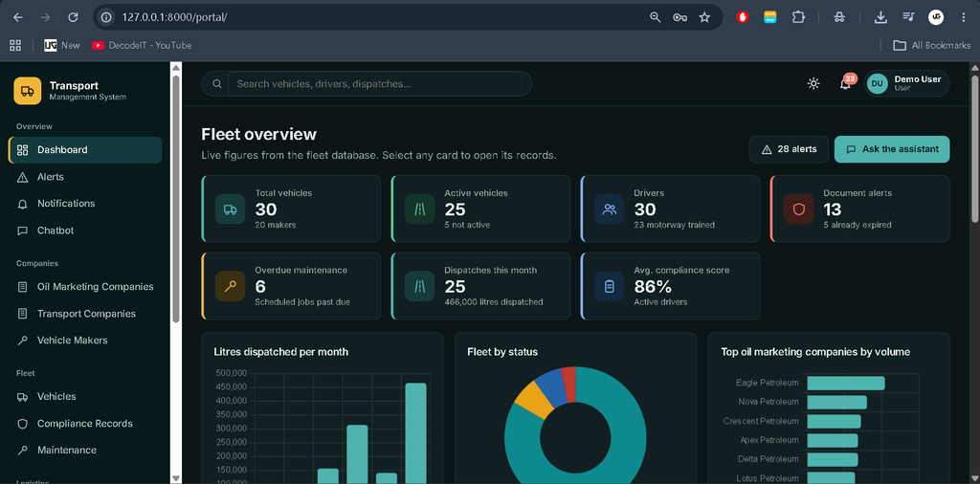Viewport: 980px width, 484px height.
Task: Go to Transport Companies
Action: click(x=85, y=314)
